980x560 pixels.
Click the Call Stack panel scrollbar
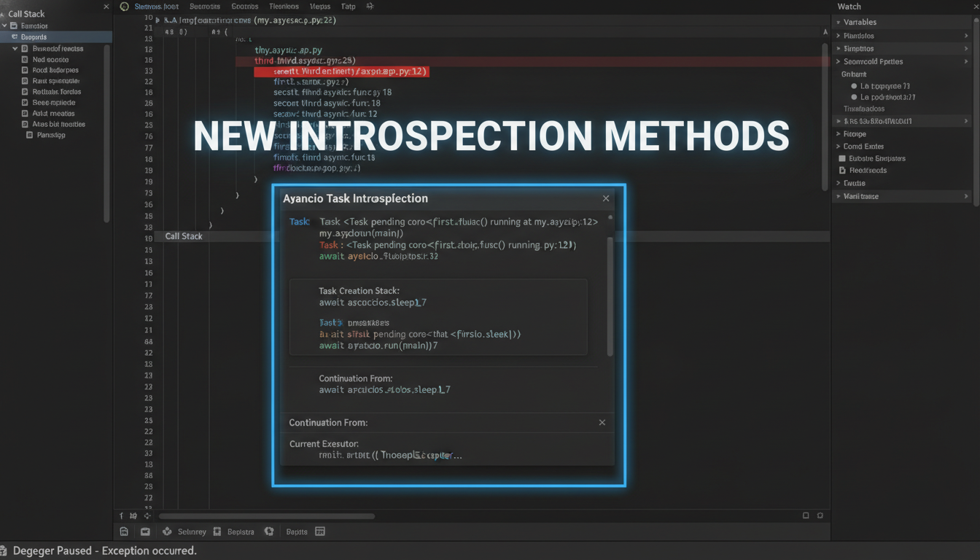tap(106, 133)
